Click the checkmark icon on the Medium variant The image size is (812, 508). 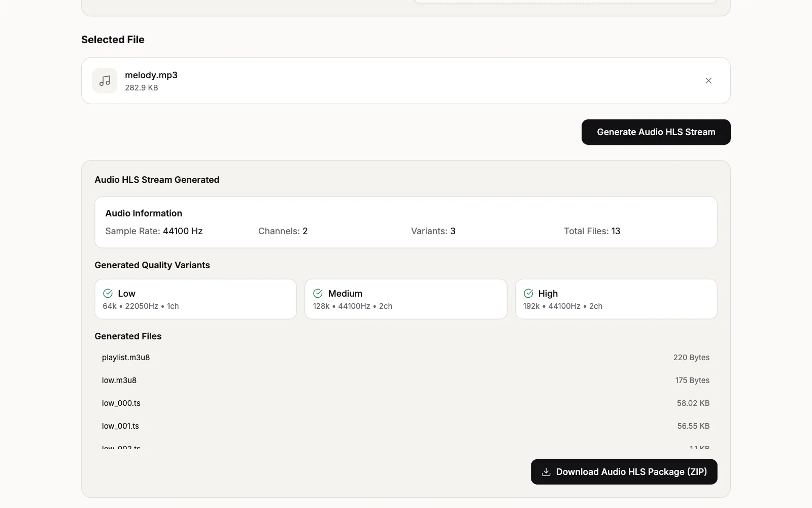click(x=318, y=293)
